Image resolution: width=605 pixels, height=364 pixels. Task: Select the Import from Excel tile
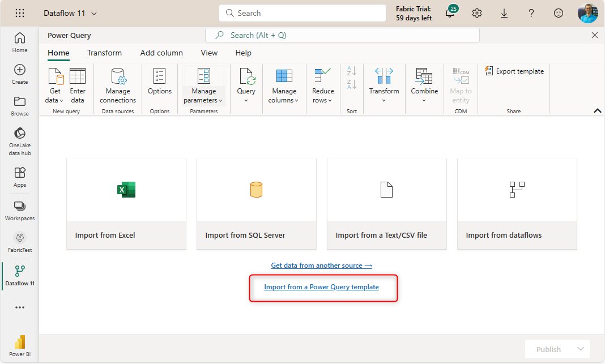[x=126, y=204]
